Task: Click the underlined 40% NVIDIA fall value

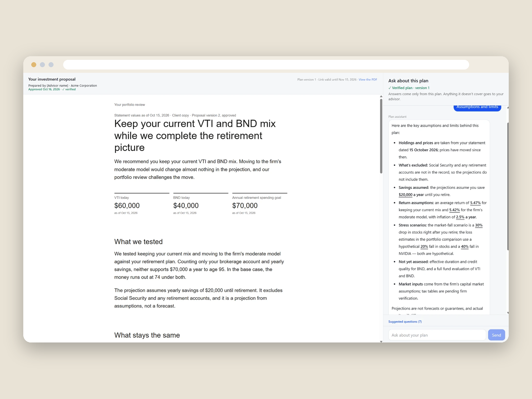Action: pos(465,247)
